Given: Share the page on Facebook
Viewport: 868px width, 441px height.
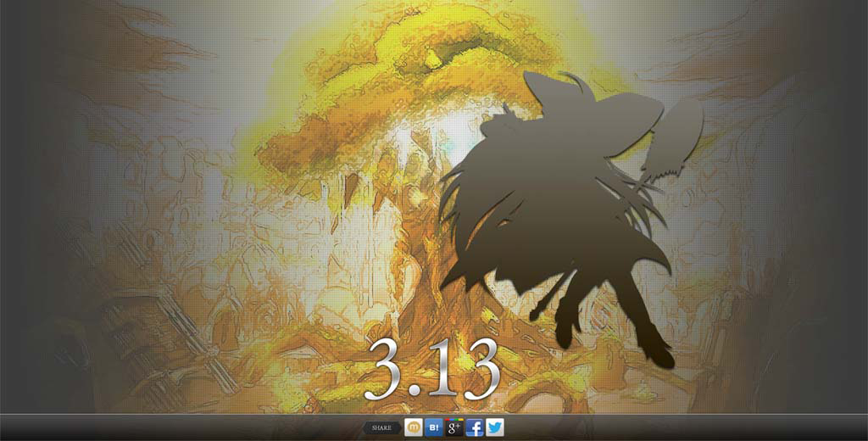Looking at the screenshot, I should [x=475, y=427].
